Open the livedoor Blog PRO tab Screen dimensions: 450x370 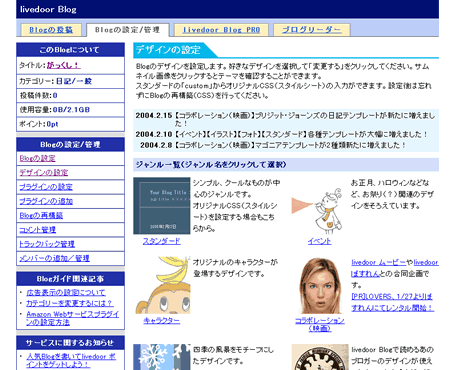click(x=221, y=30)
